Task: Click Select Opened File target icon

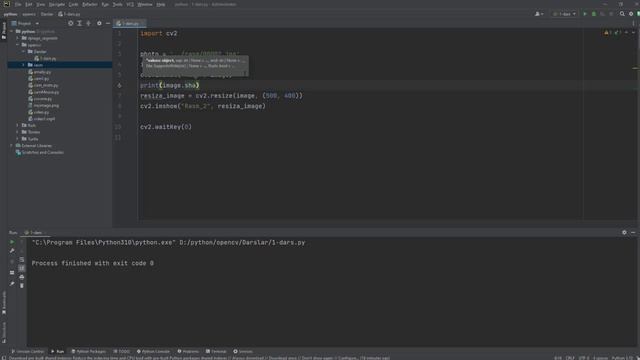Action: (71, 23)
